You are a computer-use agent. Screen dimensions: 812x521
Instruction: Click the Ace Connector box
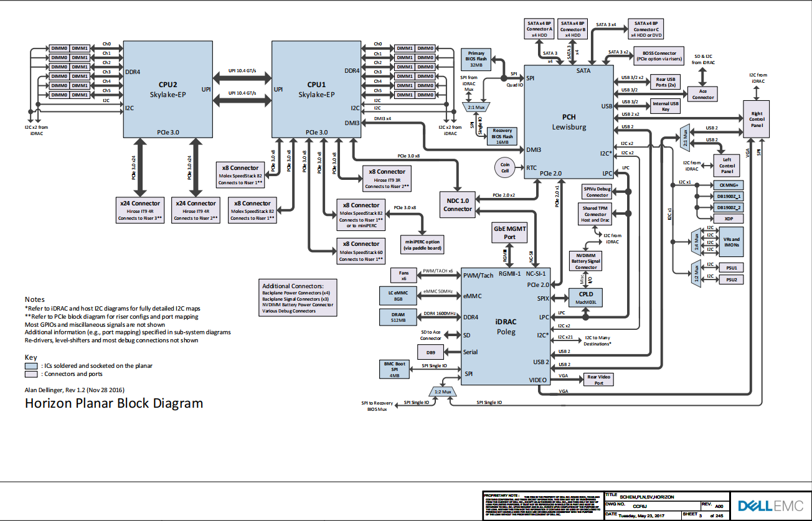pos(703,94)
